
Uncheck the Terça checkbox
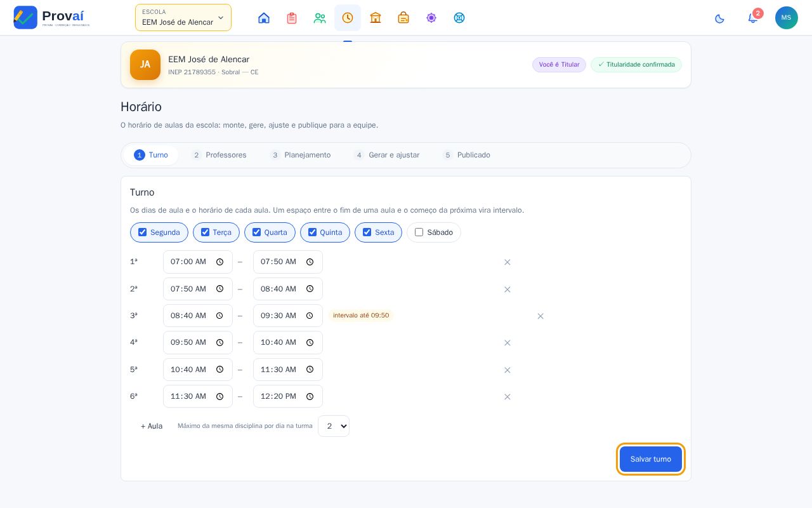[205, 232]
